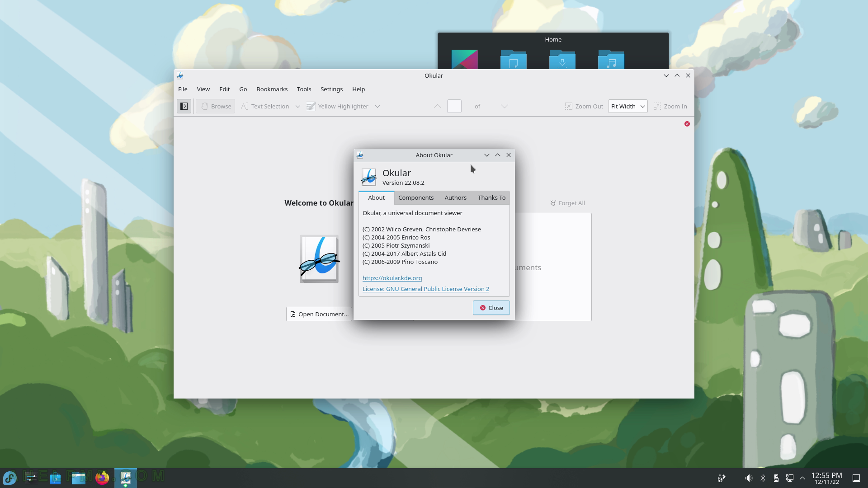Close the About Okular dialog with Close button
This screenshot has width=868, height=488.
tap(491, 308)
